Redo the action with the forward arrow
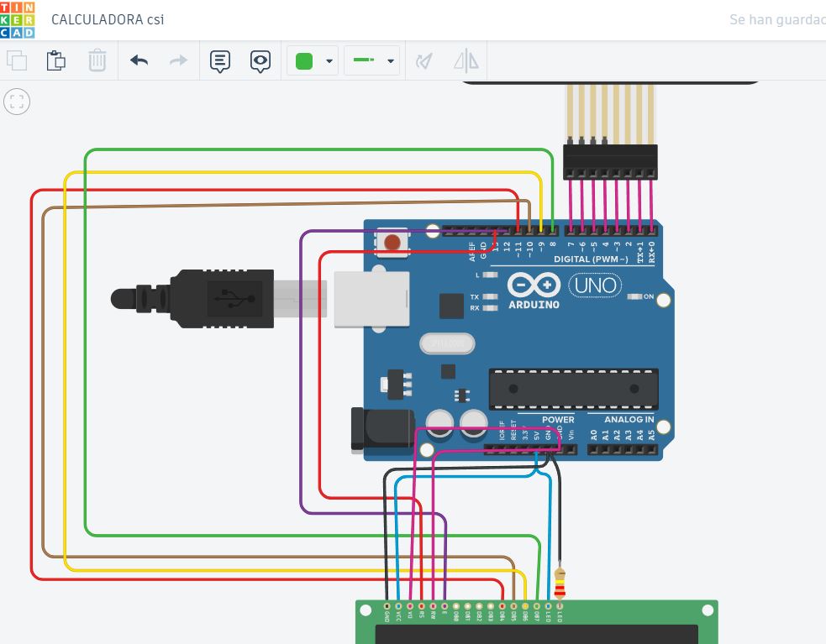This screenshot has width=826, height=644. [179, 60]
